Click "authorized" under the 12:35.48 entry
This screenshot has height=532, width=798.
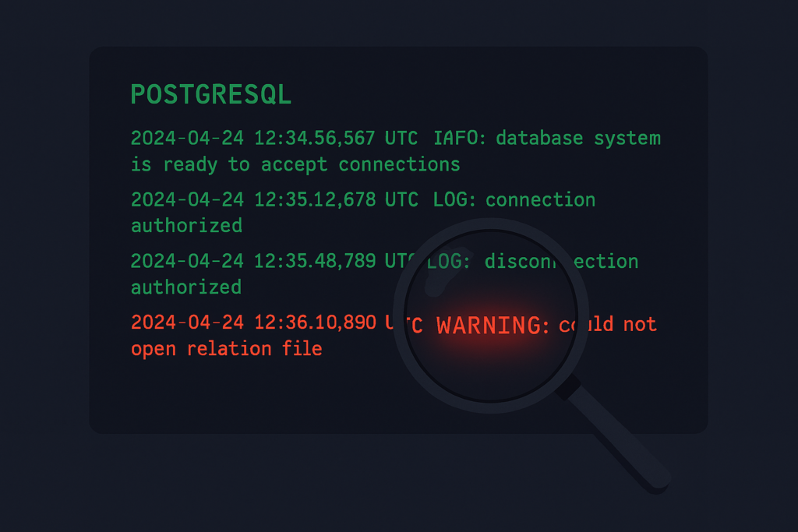click(186, 287)
